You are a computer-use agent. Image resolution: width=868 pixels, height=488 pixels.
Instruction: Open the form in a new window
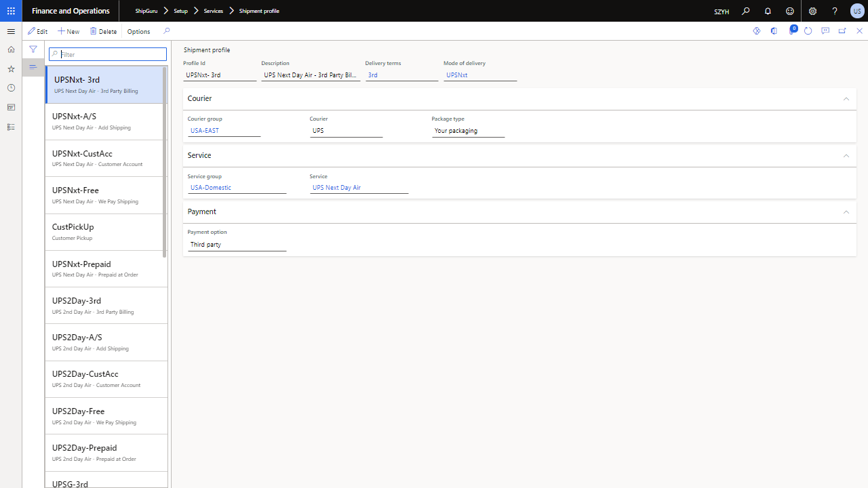click(x=842, y=31)
